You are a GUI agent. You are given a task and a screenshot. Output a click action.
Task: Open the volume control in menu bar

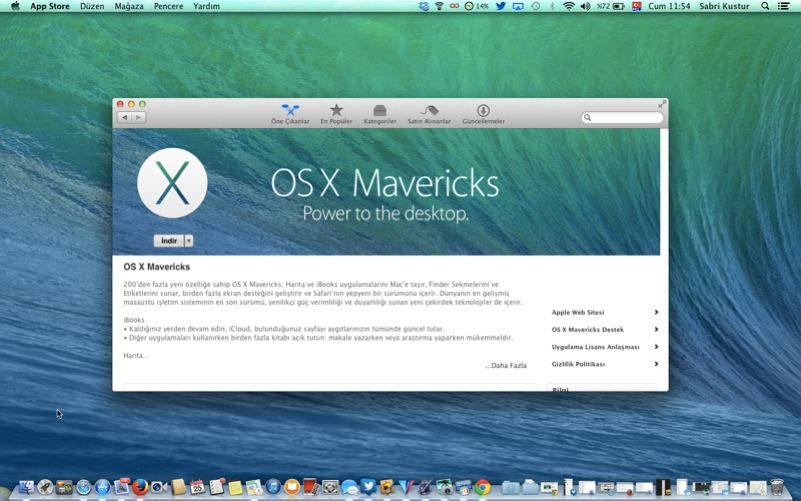tap(586, 6)
